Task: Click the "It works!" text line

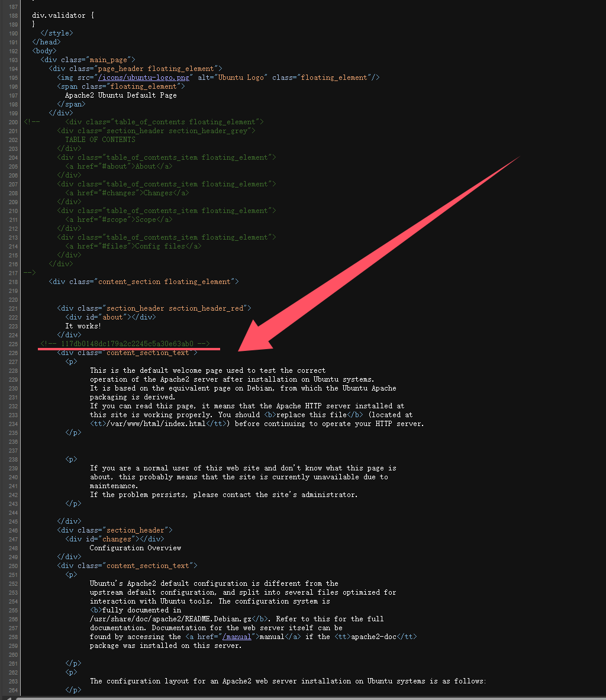Action: [83, 326]
